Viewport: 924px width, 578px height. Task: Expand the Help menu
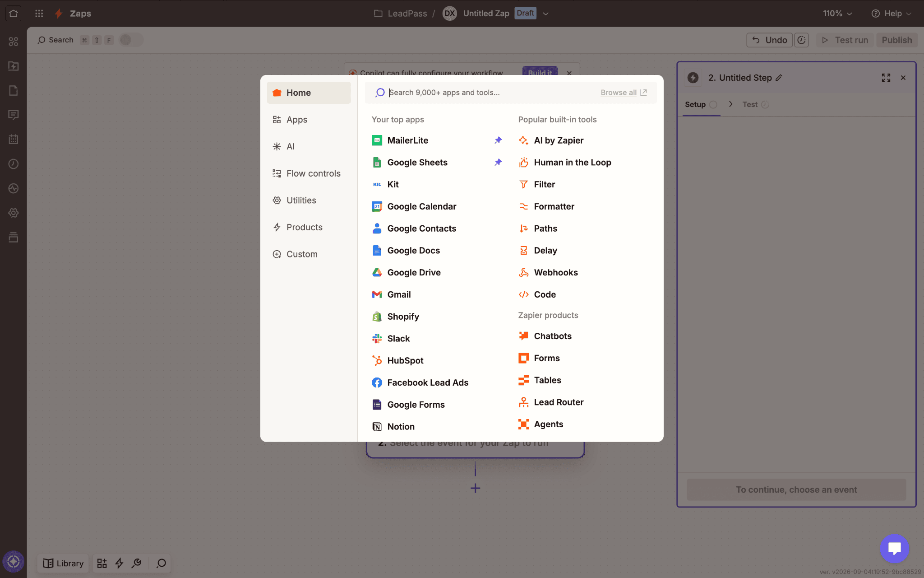point(892,14)
